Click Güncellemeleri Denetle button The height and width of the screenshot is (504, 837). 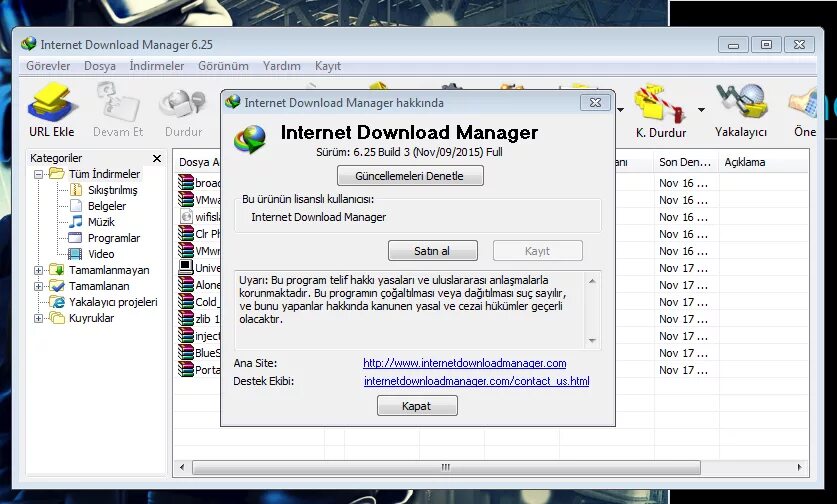click(410, 176)
